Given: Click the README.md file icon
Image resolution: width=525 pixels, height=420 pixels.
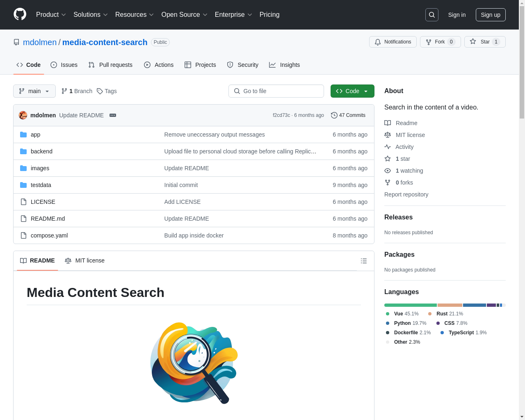Looking at the screenshot, I should tap(23, 219).
